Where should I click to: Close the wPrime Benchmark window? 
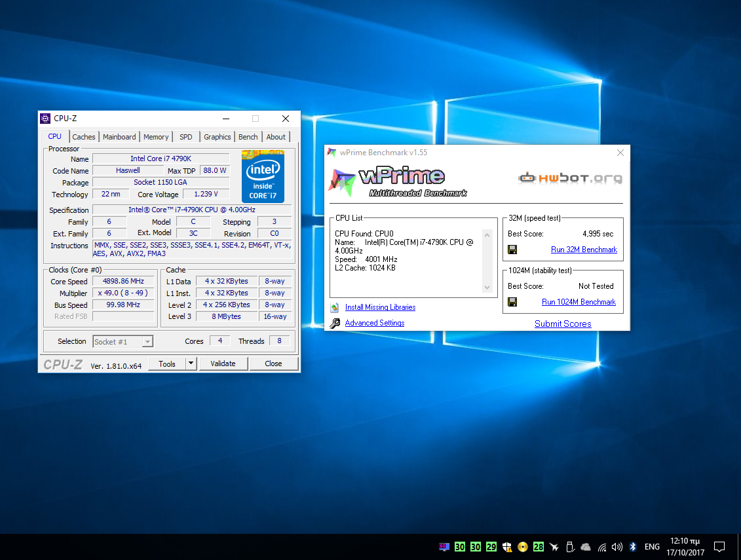point(620,153)
